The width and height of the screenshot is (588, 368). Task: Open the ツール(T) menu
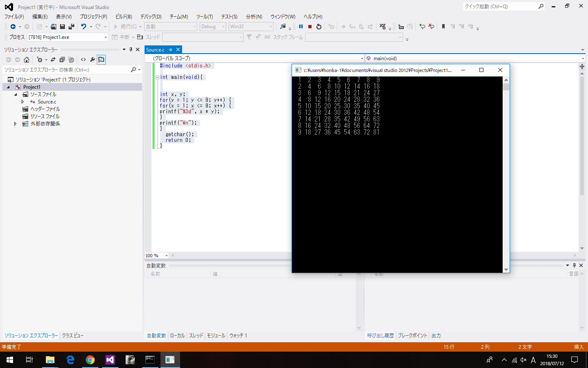coord(205,17)
